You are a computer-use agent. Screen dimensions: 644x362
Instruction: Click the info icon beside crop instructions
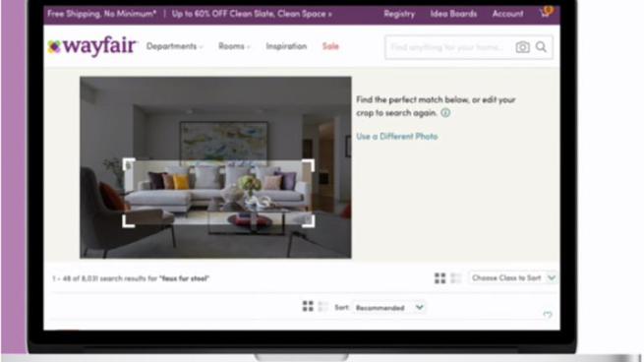445,113
